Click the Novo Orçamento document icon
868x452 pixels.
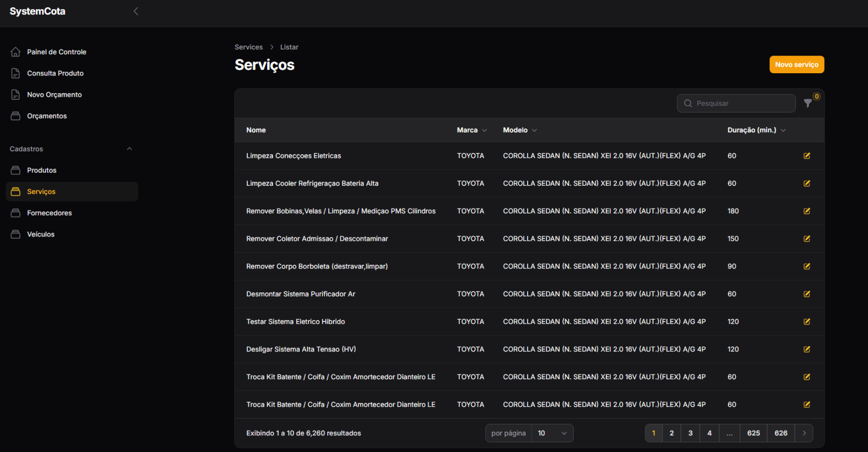point(15,94)
